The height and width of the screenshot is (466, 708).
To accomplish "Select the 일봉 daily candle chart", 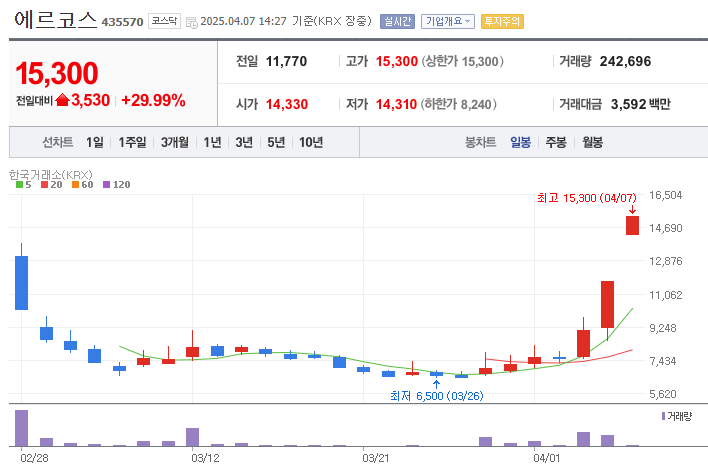I will 521,143.
